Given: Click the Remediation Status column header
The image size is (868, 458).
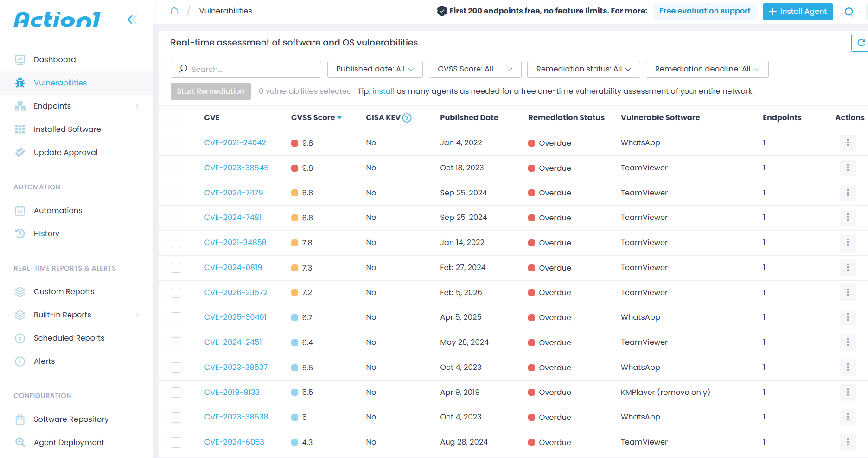Looking at the screenshot, I should point(566,118).
